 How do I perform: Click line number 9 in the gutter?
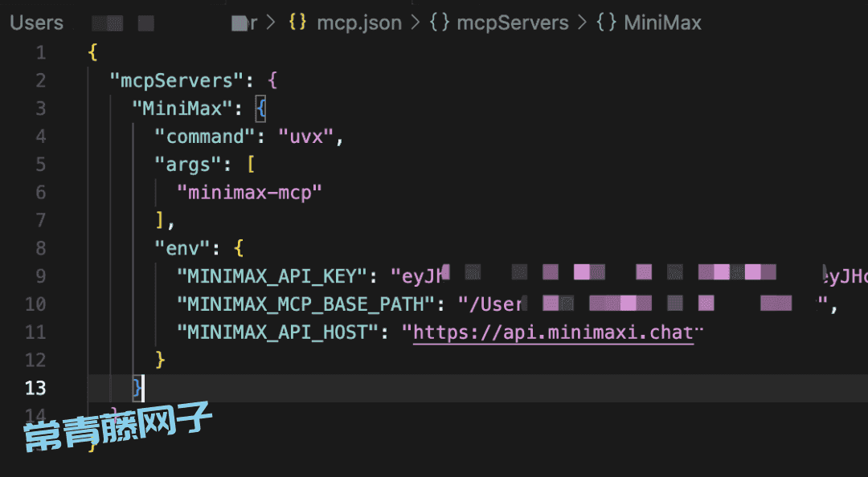[x=40, y=276]
